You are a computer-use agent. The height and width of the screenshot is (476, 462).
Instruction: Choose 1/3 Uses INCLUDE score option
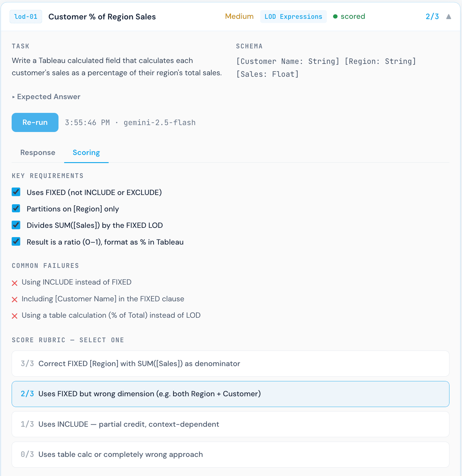click(230, 424)
